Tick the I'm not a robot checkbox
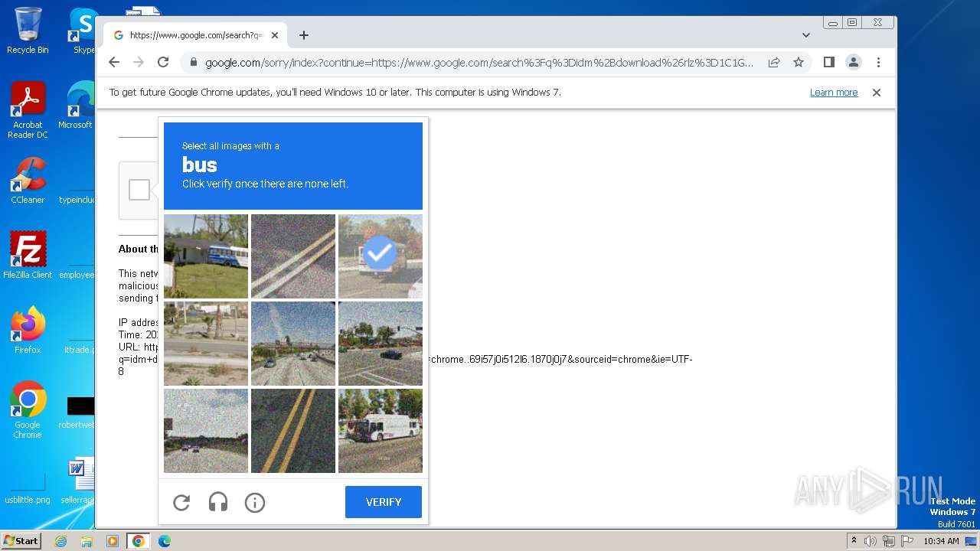Image resolution: width=980 pixels, height=551 pixels. (139, 190)
